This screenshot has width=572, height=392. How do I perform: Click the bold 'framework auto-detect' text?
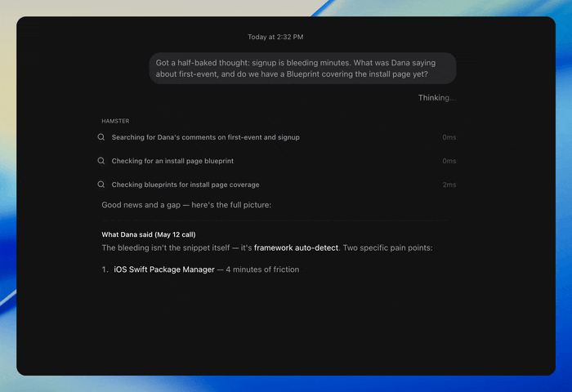[296, 247]
